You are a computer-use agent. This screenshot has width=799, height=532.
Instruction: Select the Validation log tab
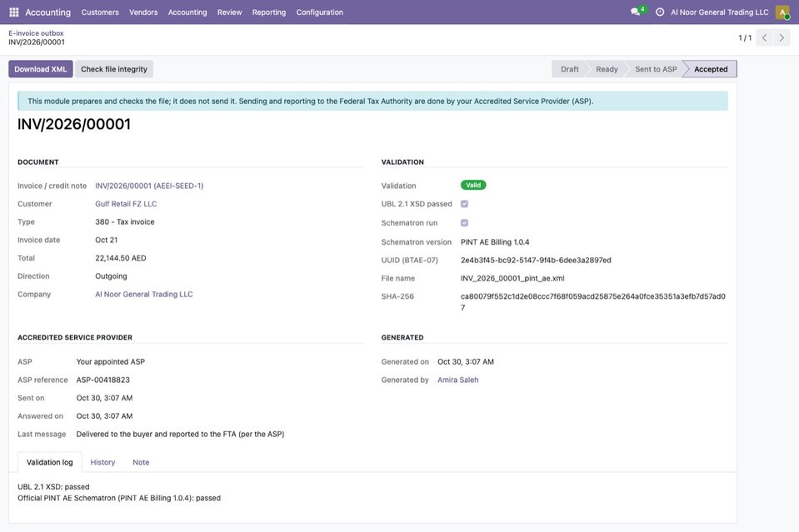49,462
